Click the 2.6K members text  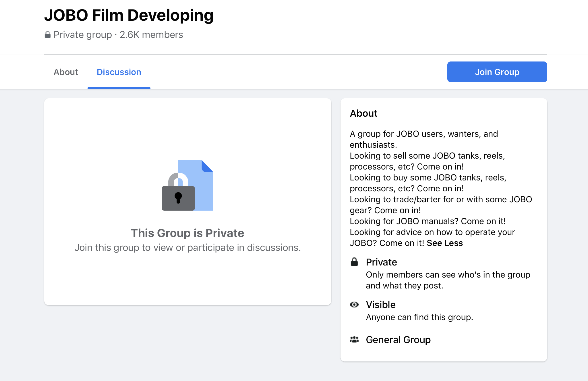click(151, 35)
